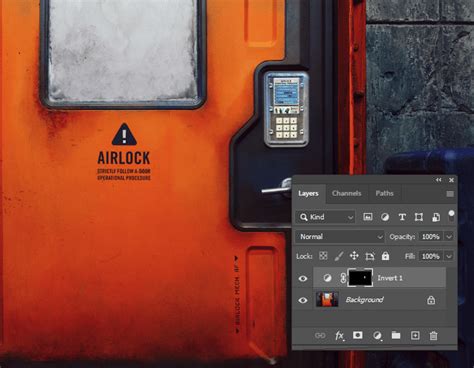Filter for shape layers
The image size is (474, 368).
click(419, 217)
